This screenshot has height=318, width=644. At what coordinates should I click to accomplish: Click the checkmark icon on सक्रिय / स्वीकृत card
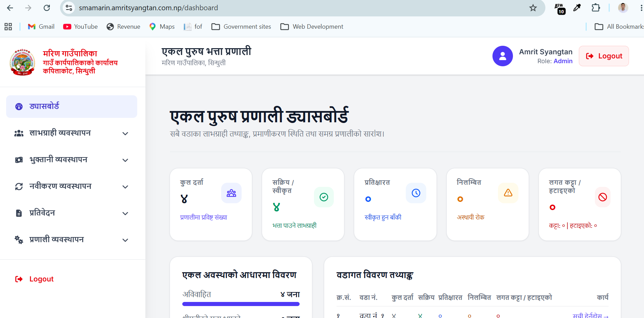(x=324, y=197)
